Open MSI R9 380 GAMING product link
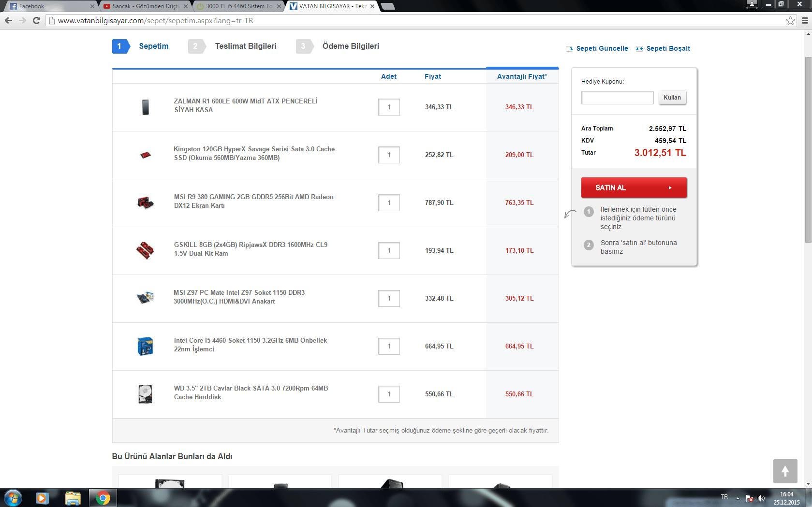Image resolution: width=812 pixels, height=507 pixels. point(253,201)
